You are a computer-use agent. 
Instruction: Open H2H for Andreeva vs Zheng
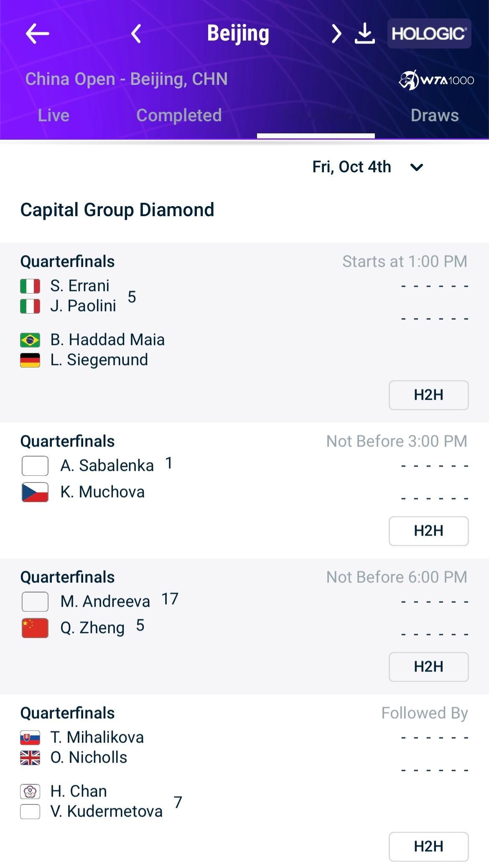tap(428, 666)
